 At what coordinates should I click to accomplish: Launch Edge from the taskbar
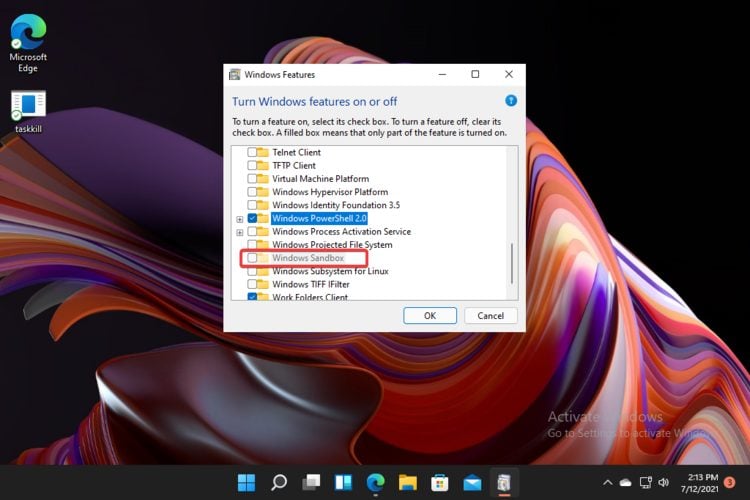click(x=375, y=482)
